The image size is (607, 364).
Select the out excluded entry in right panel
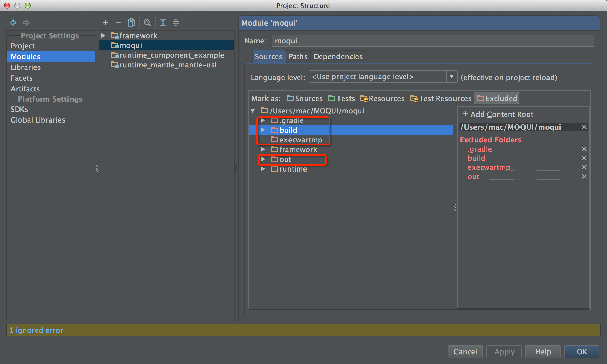[473, 177]
